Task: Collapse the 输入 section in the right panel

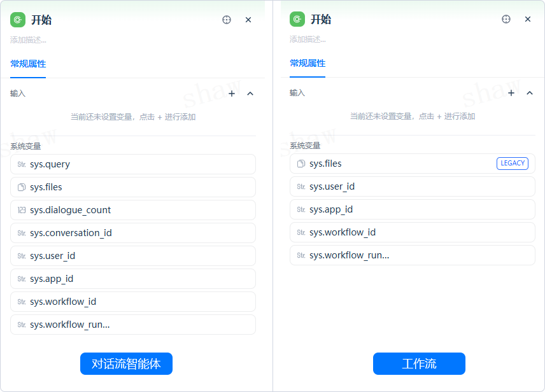Action: [529, 92]
